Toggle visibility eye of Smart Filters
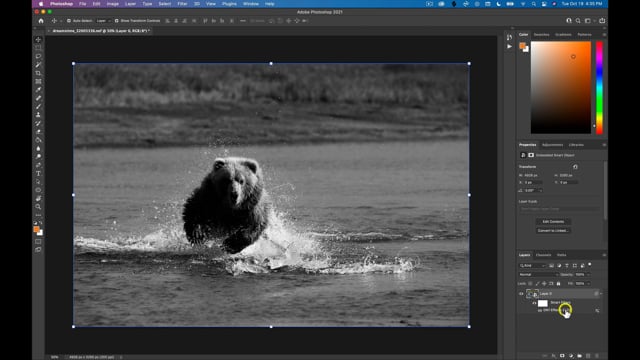The image size is (640, 360). click(534, 303)
